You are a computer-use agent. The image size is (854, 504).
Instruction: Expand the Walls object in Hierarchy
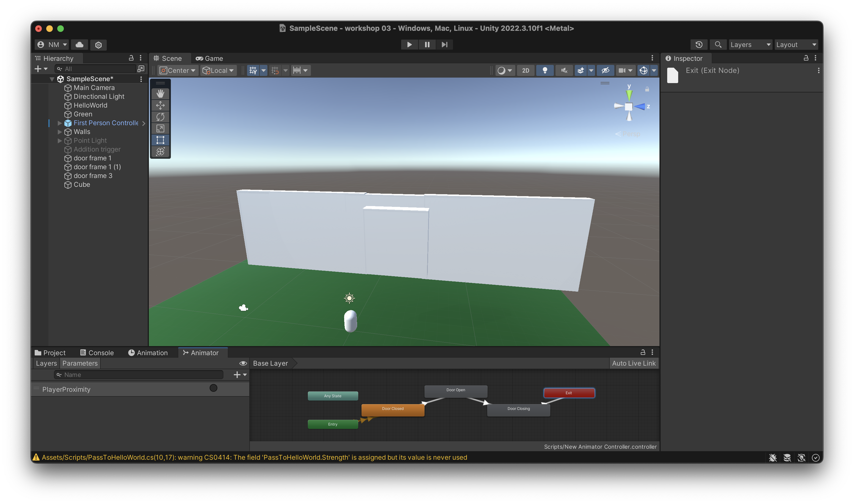tap(60, 132)
